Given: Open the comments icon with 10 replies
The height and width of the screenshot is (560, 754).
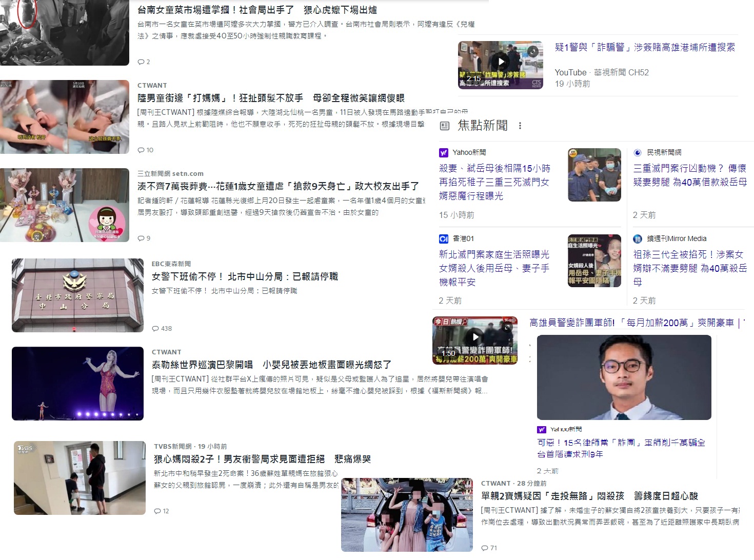Looking at the screenshot, I should [x=141, y=150].
